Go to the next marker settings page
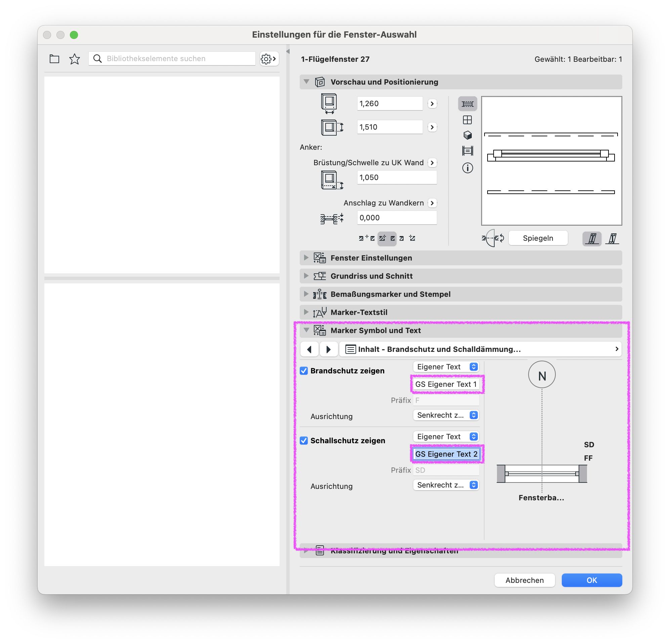 pyautogui.click(x=329, y=349)
